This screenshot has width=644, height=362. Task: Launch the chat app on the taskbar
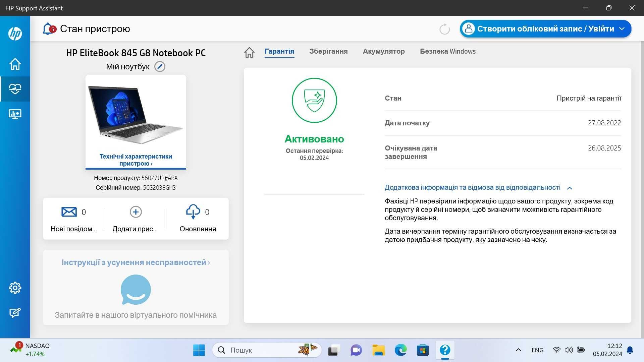coord(356,350)
